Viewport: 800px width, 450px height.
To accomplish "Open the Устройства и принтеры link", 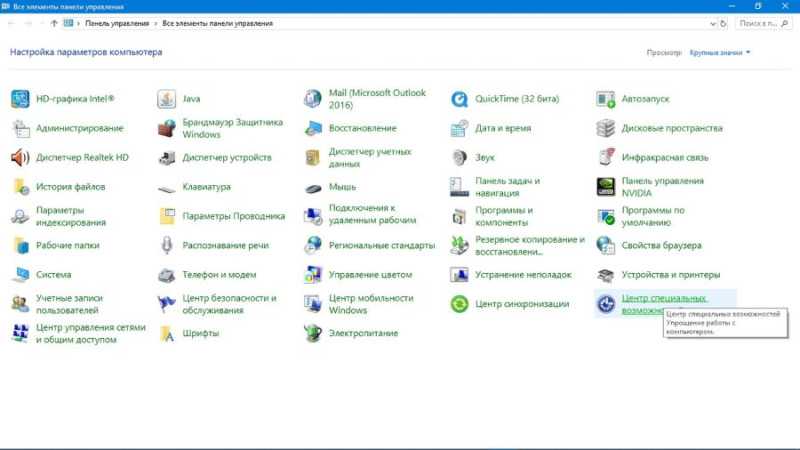I will pos(671,274).
